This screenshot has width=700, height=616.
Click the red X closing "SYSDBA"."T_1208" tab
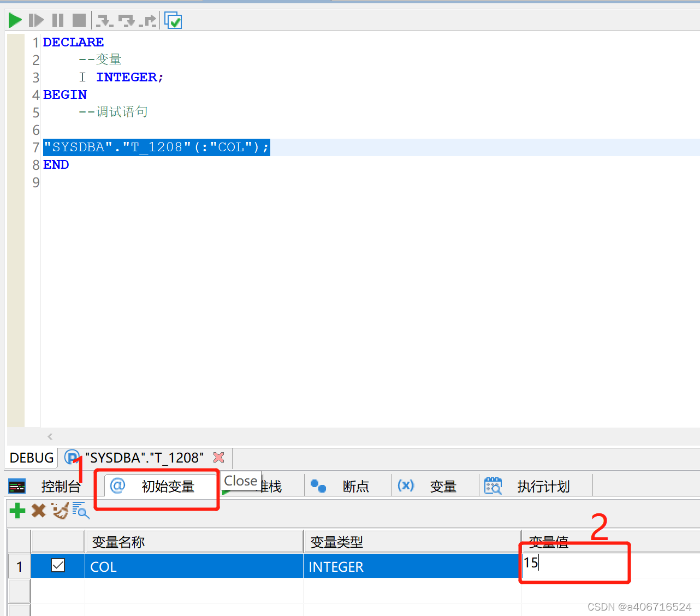pos(219,458)
